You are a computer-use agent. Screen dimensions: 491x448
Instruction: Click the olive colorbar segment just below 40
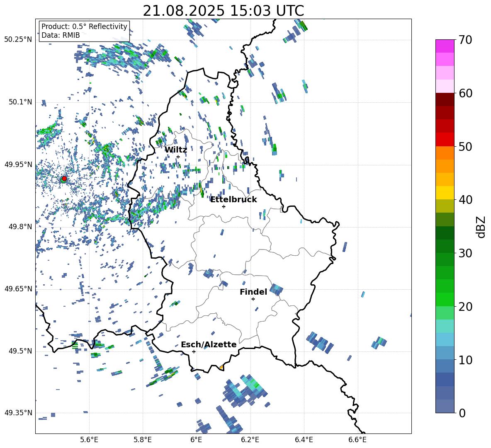445,206
